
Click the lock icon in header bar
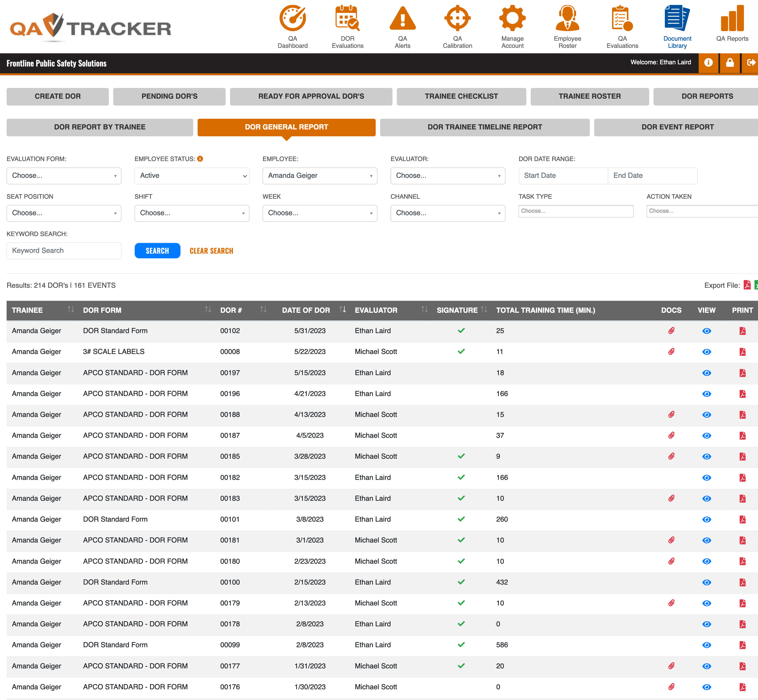[x=730, y=62]
